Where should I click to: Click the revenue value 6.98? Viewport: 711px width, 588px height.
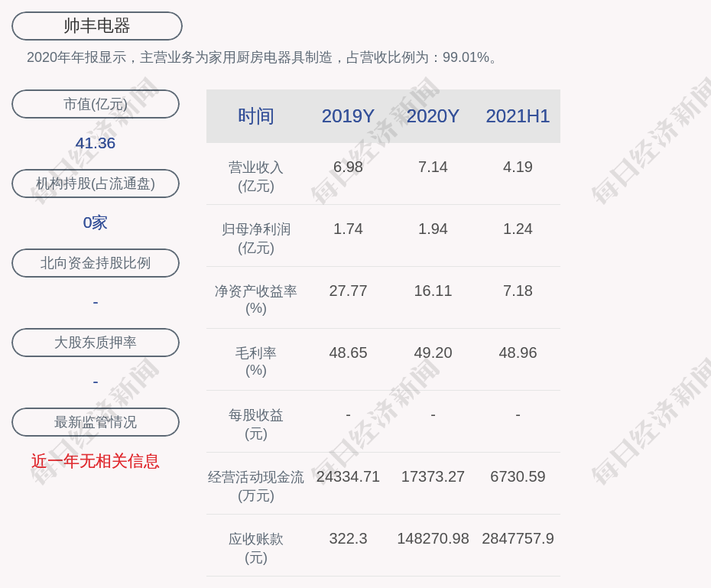tap(348, 167)
